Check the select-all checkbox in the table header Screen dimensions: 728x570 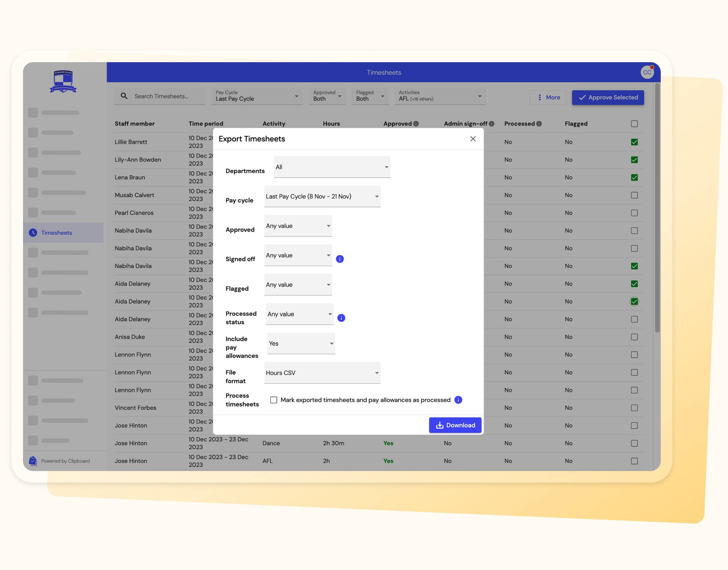(634, 123)
